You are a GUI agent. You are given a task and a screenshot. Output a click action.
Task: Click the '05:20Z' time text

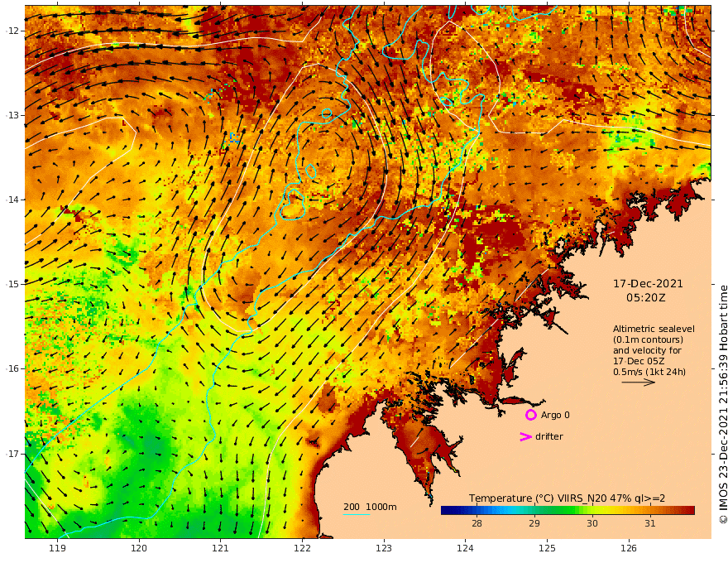[646, 298]
